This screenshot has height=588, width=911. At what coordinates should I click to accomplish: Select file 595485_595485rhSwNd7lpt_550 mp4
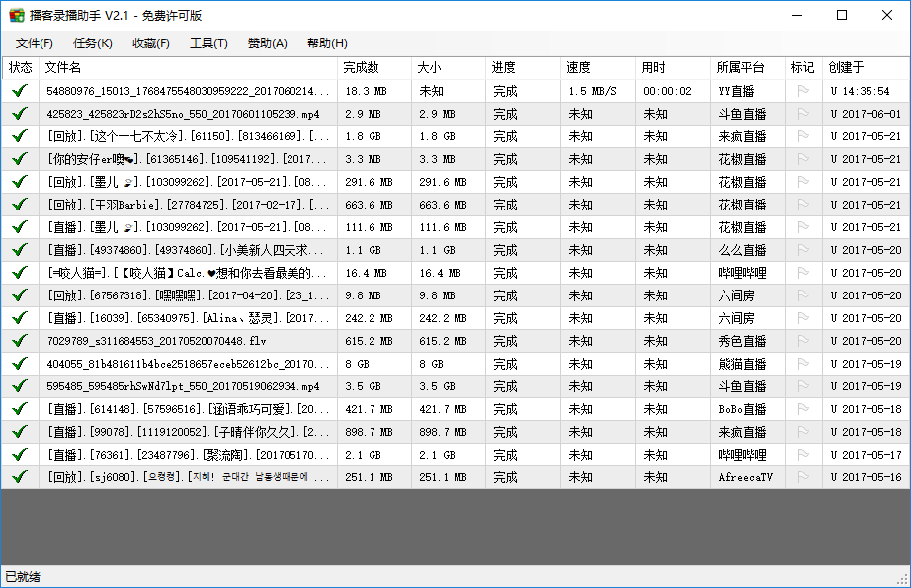coord(183,386)
